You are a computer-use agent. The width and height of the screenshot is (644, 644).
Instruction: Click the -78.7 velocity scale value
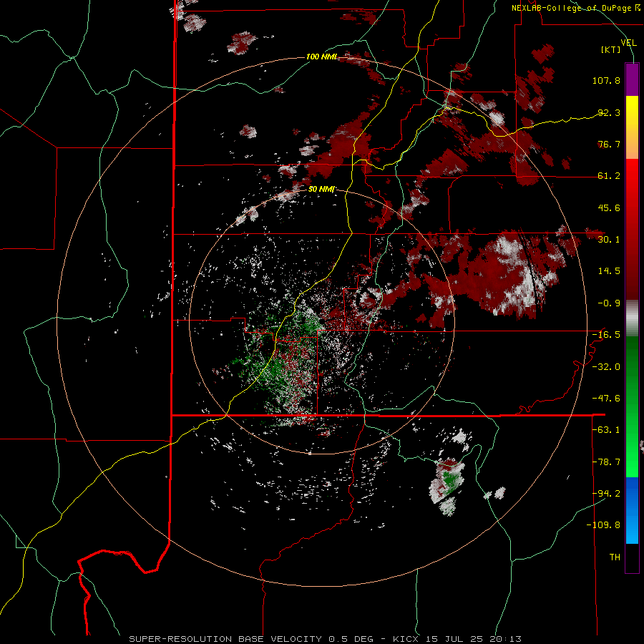coord(606,462)
